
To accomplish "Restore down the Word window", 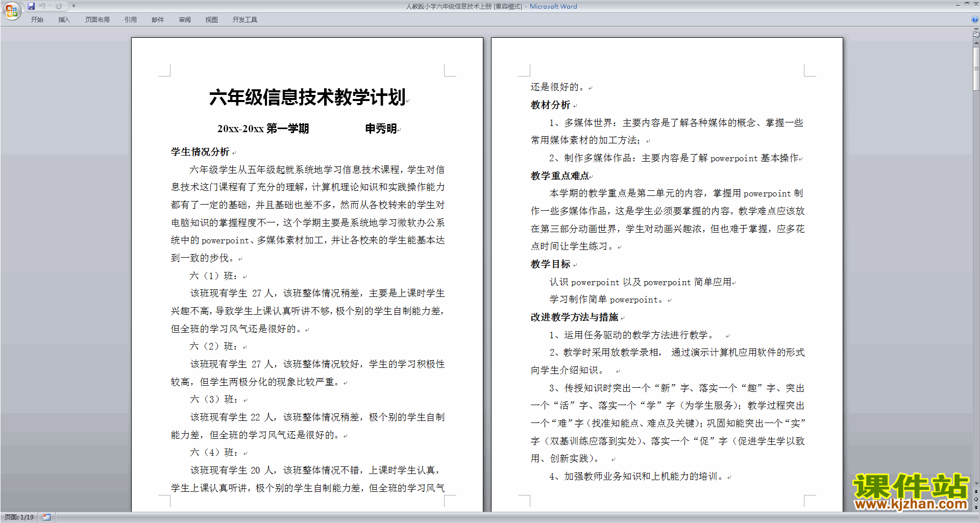I will pyautogui.click(x=967, y=4).
